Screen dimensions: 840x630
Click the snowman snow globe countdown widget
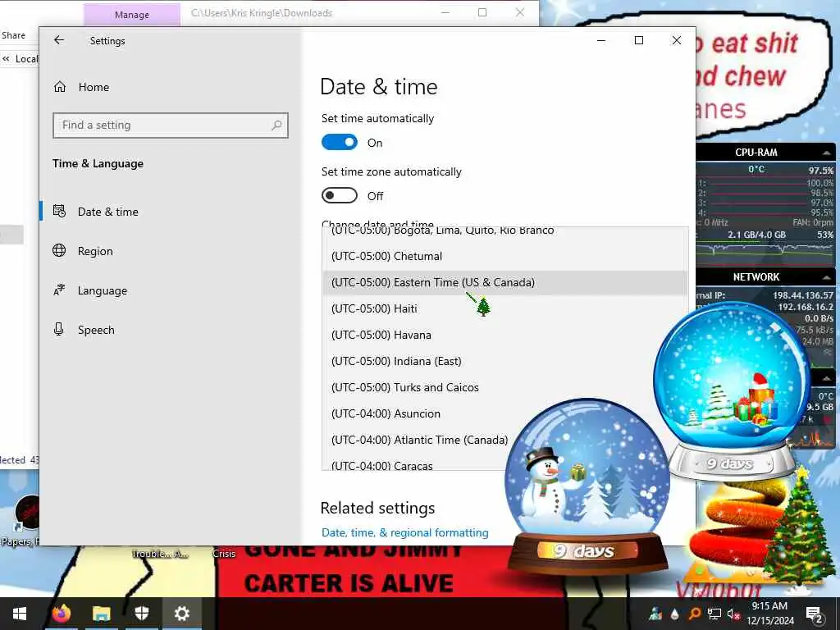tap(587, 486)
